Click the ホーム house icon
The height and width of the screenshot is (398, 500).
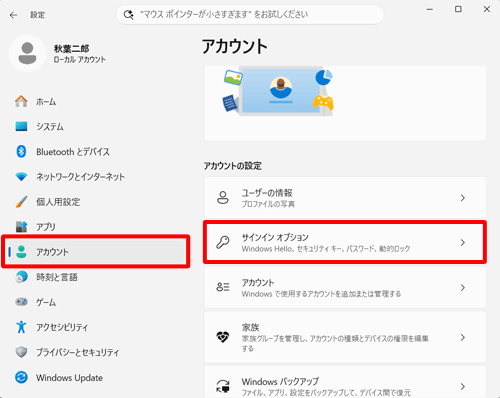21,101
